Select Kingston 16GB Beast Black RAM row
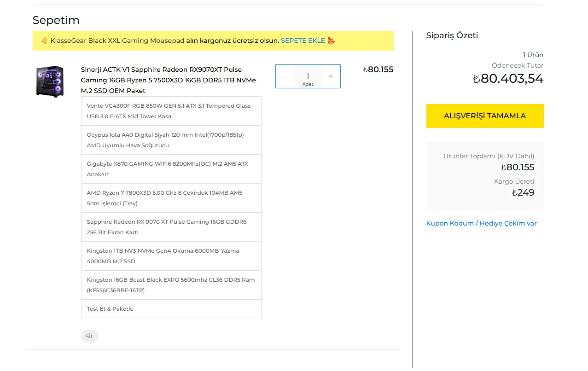This screenshot has height=371, width=588. click(171, 285)
